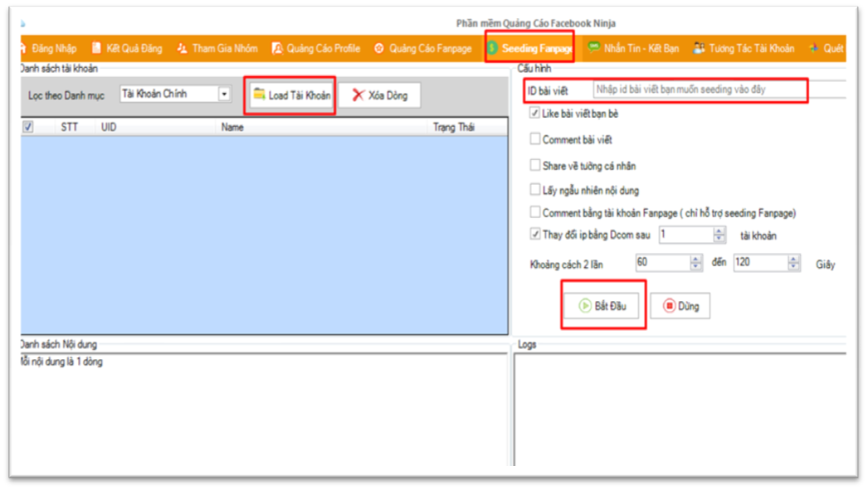The width and height of the screenshot is (868, 490).
Task: Click the green Seeding Fanpage dollar icon
Action: (492, 49)
